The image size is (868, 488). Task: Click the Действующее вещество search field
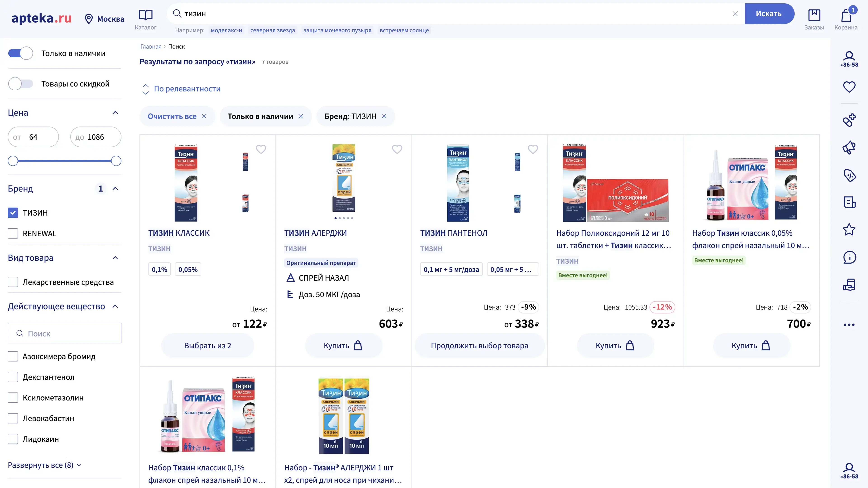tap(65, 333)
